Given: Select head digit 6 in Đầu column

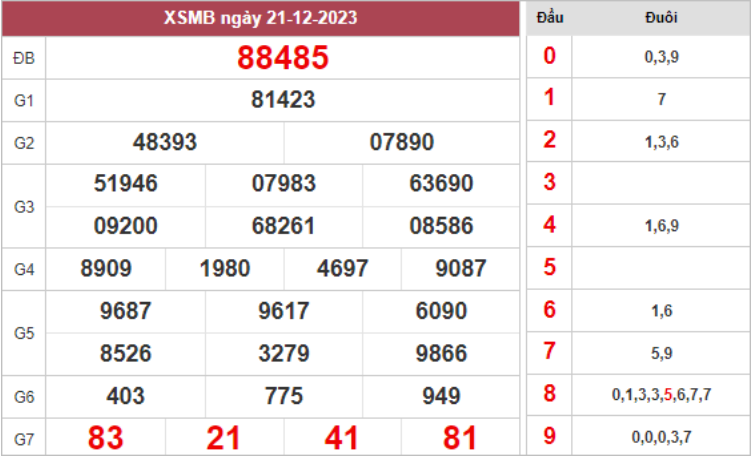Looking at the screenshot, I should coord(550,310).
